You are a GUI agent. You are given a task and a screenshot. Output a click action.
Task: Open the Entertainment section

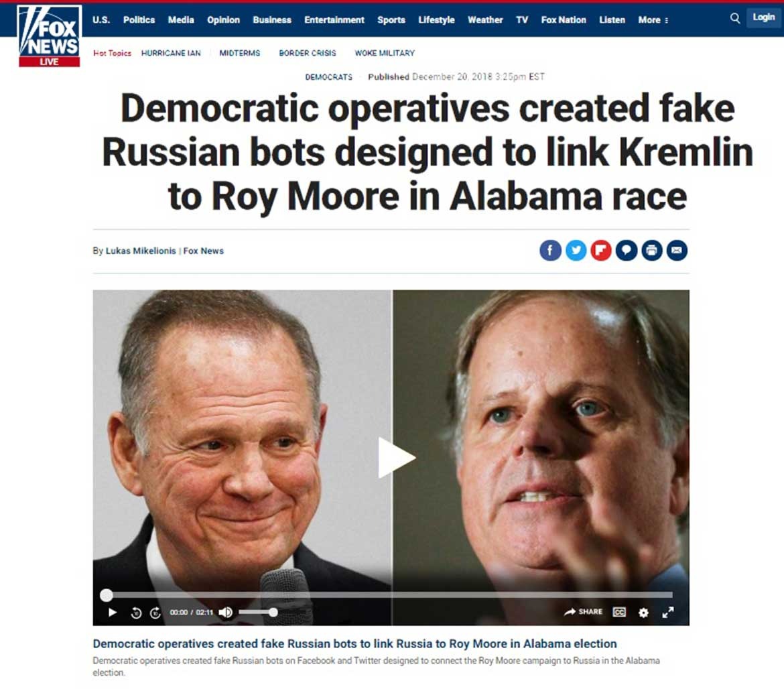click(334, 20)
